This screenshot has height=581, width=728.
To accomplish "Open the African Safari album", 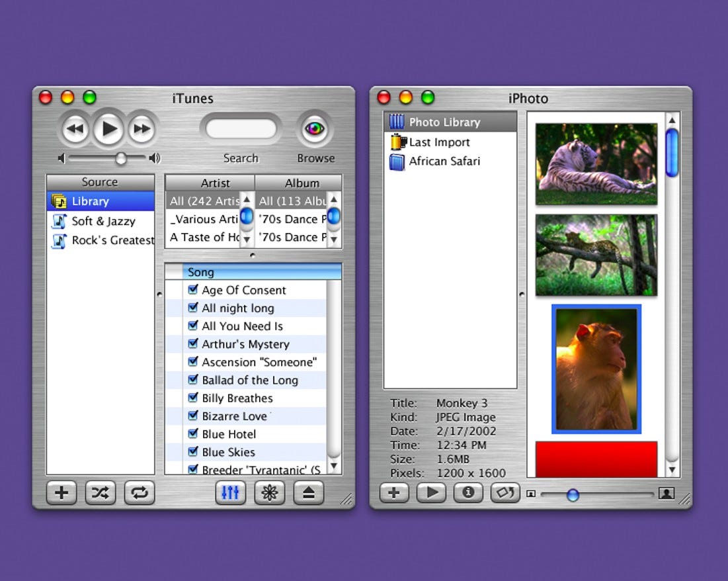I will (450, 161).
